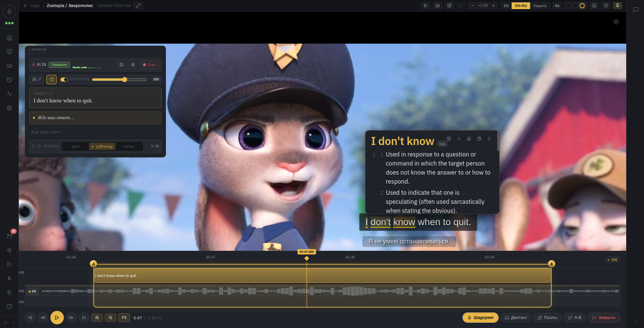Click the yellow A loop marker
The height and width of the screenshot is (328, 644).
tap(93, 264)
